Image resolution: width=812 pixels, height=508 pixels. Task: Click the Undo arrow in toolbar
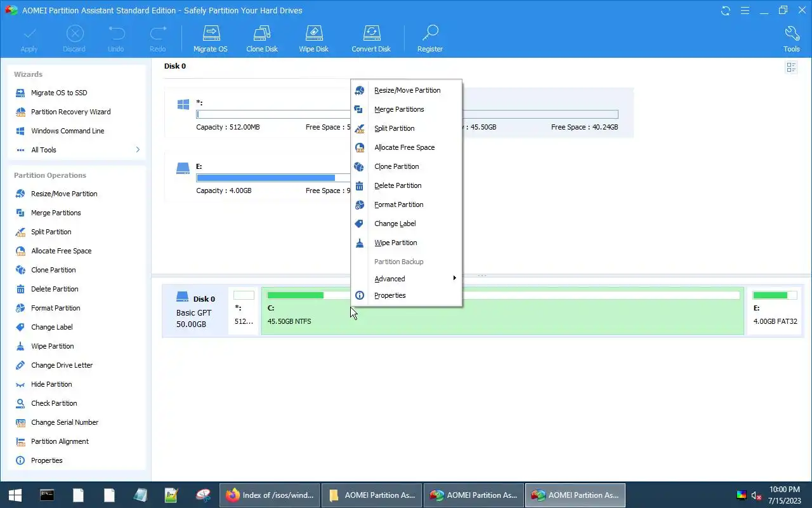point(116,39)
